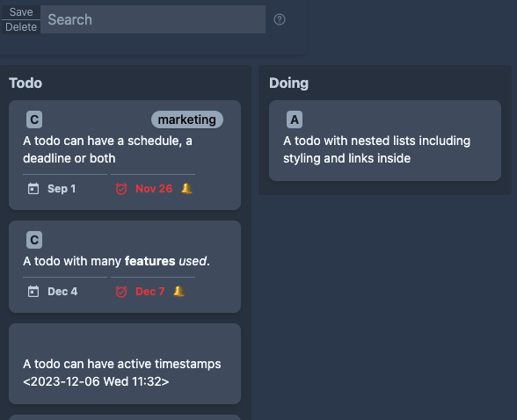
Task: Click the calendar icon beside Sep 1
Action: (x=33, y=189)
